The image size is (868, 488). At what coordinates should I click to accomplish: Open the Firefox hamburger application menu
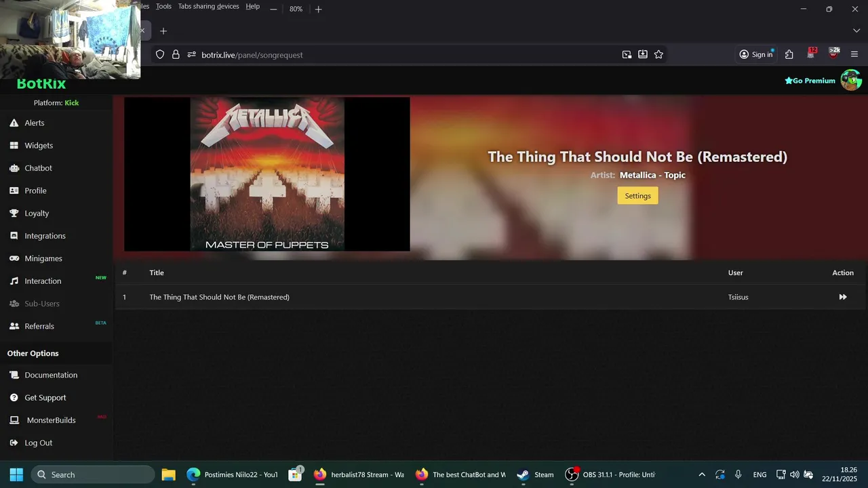(x=854, y=54)
